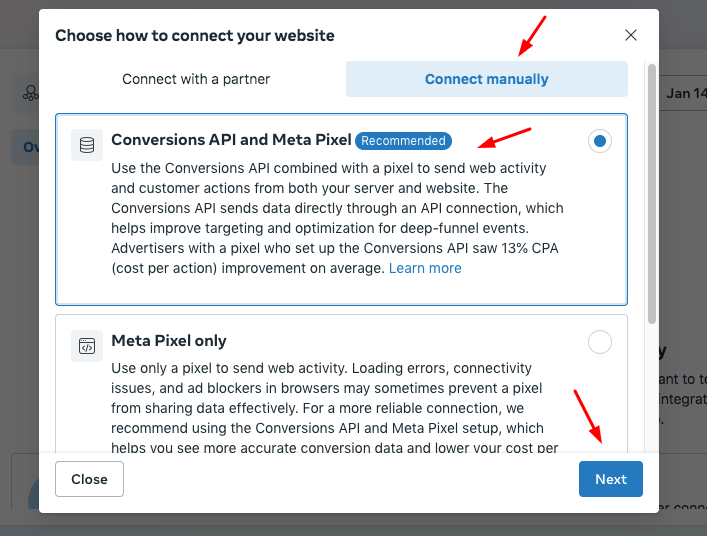
Task: Click the Meta Pixel only heading
Action: tap(169, 341)
